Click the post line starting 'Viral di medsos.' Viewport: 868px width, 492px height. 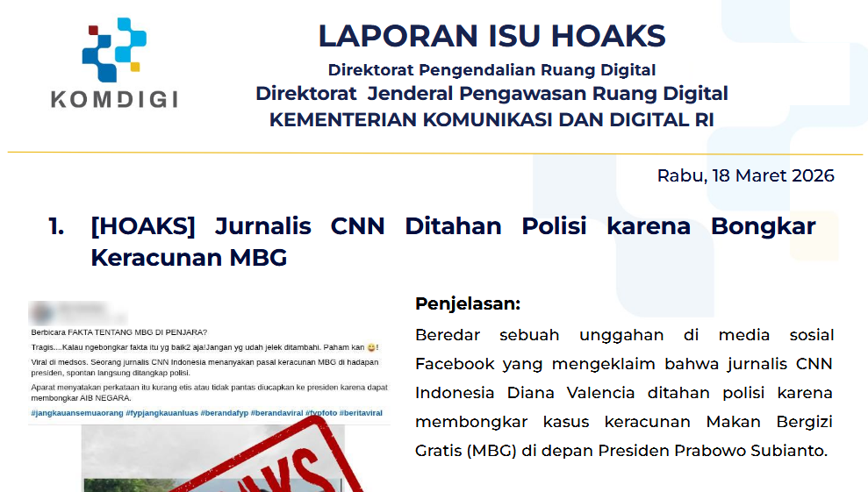(x=204, y=362)
